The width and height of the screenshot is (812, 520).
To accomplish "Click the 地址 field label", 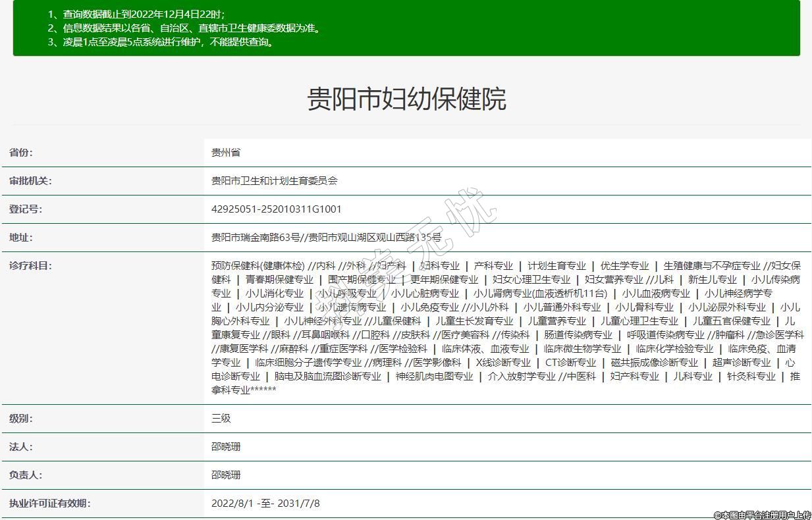I will pyautogui.click(x=20, y=238).
